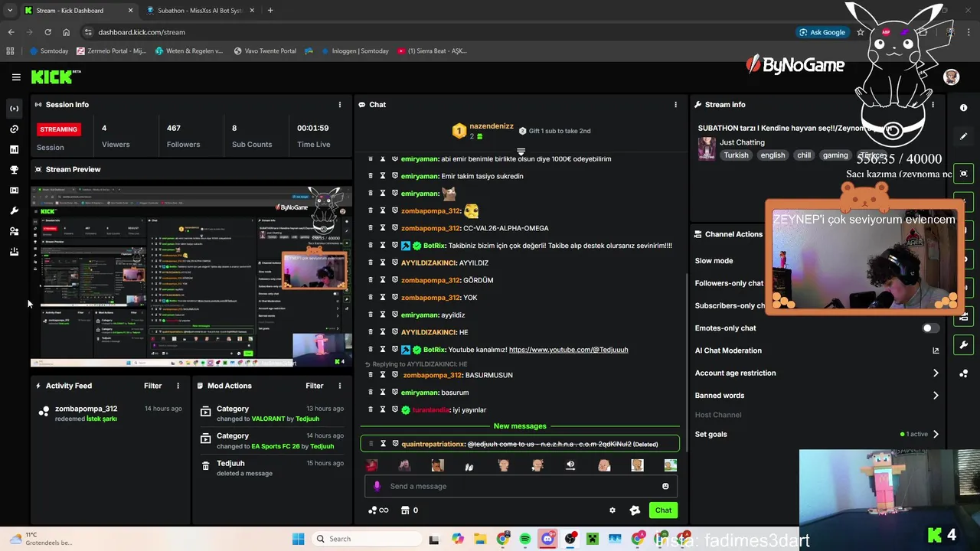
Task: Click the Just Chatting category text
Action: click(742, 142)
